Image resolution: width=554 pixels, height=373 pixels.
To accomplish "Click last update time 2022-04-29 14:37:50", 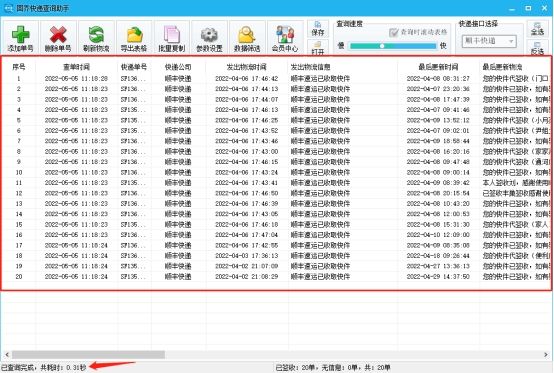I will (x=438, y=277).
